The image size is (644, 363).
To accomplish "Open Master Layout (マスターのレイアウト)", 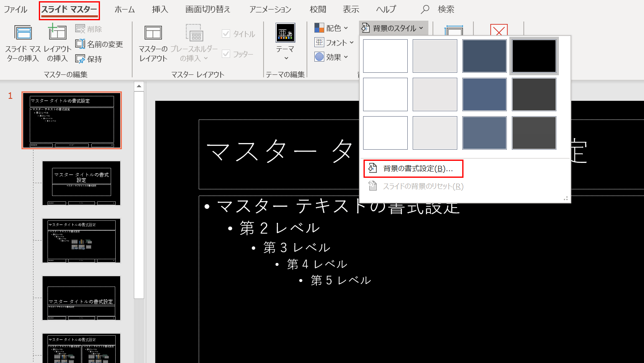I will coord(153,43).
